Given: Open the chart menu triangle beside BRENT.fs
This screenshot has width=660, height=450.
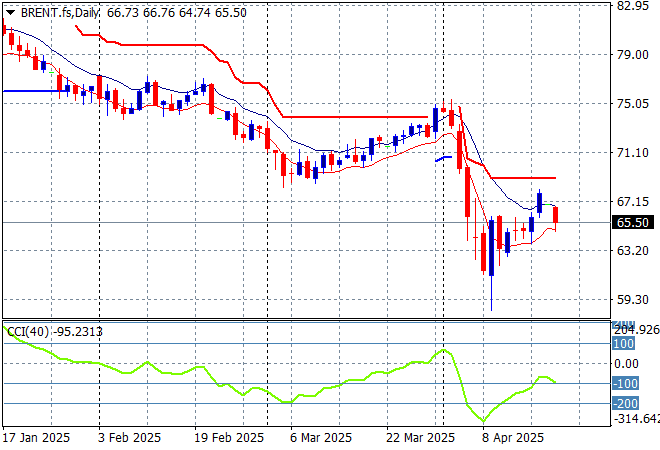Looking at the screenshot, I should (x=10, y=13).
